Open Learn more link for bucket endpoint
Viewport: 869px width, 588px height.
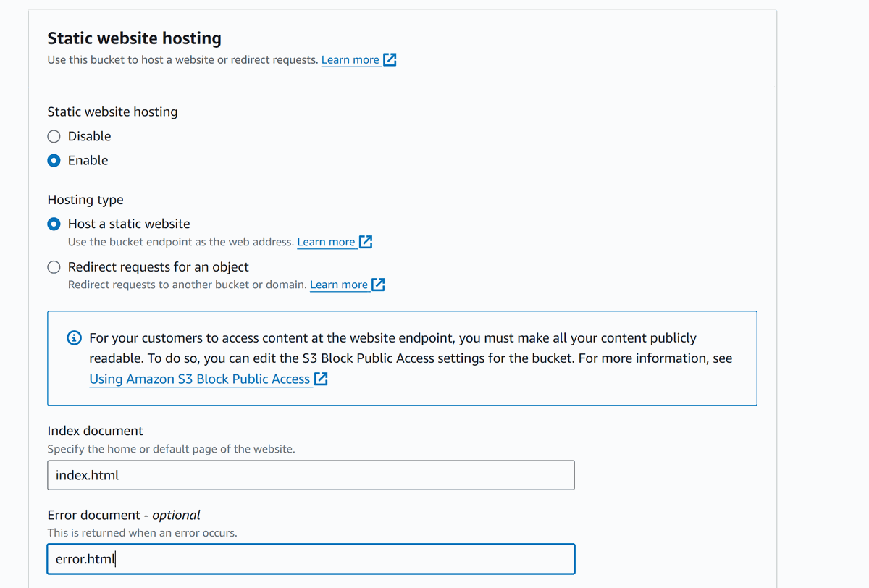326,242
